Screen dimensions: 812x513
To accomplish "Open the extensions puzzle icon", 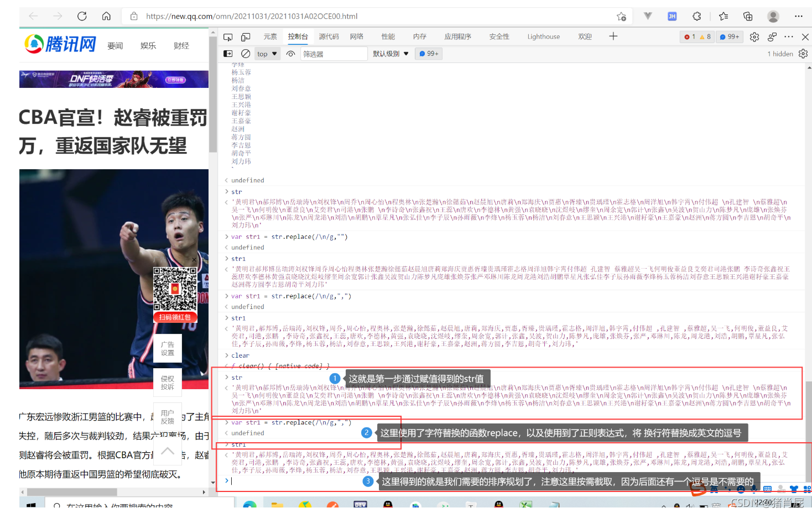I will 697,16.
